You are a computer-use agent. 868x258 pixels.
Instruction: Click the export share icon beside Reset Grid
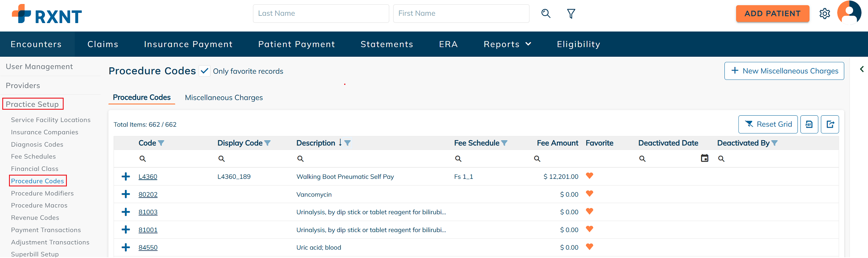pyautogui.click(x=830, y=124)
